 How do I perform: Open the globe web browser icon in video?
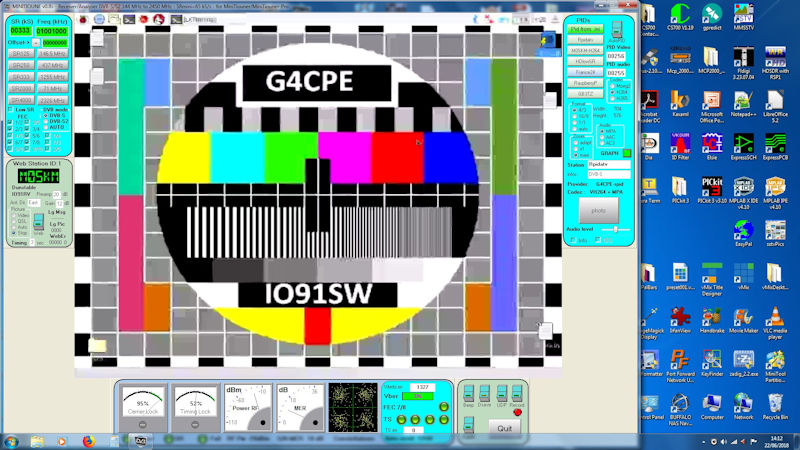click(99, 19)
